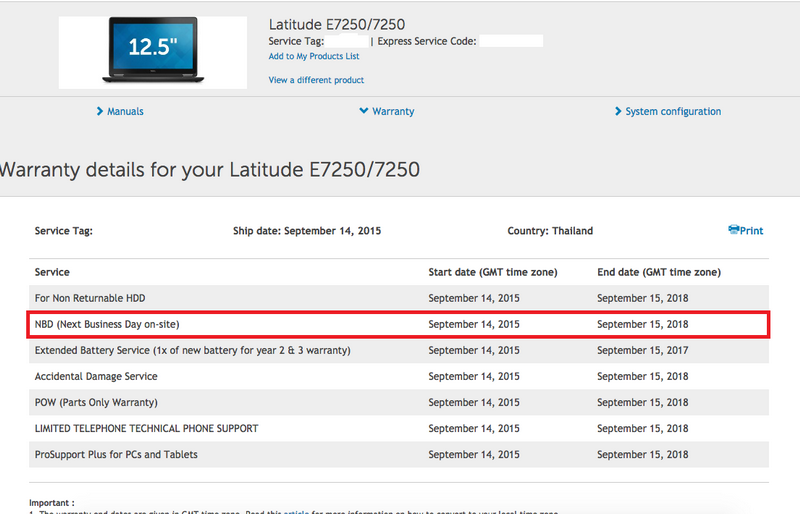Expand the Manuals section chevron

click(100, 111)
